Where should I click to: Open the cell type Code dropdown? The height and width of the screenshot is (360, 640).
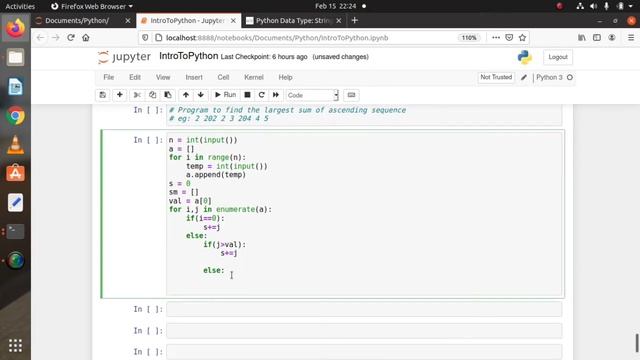pyautogui.click(x=312, y=95)
